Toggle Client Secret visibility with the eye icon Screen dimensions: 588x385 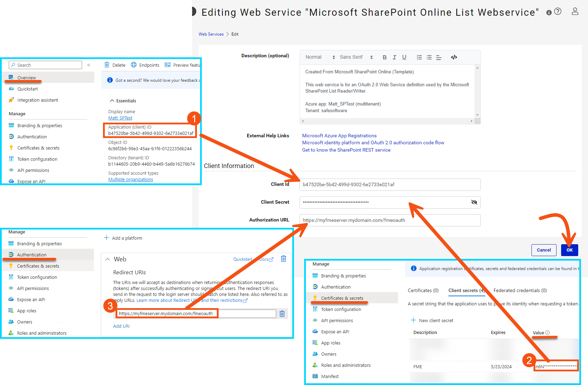tap(474, 202)
